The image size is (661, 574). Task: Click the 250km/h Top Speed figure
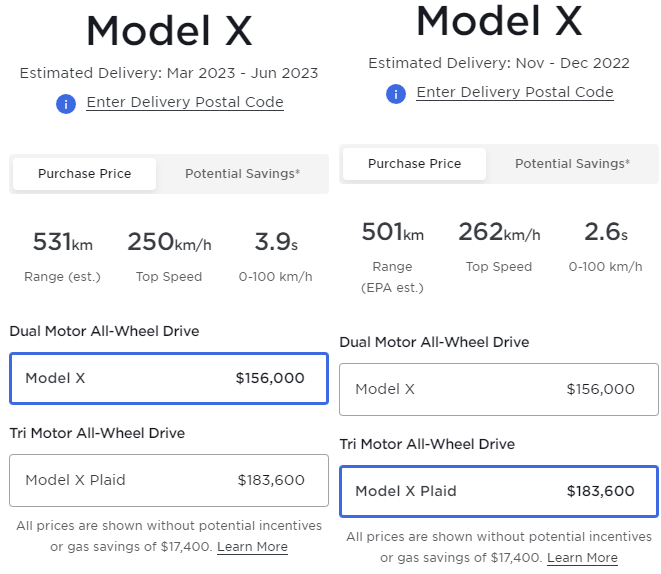(x=169, y=242)
